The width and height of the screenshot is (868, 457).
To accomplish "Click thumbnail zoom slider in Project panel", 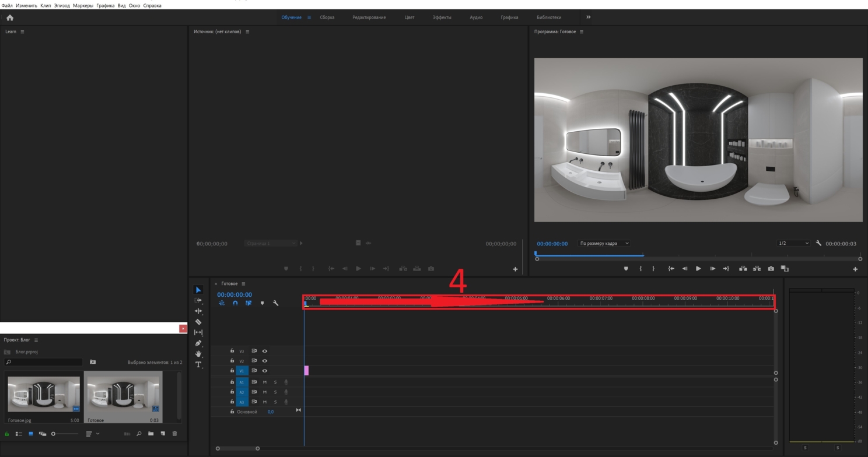I will pos(65,434).
